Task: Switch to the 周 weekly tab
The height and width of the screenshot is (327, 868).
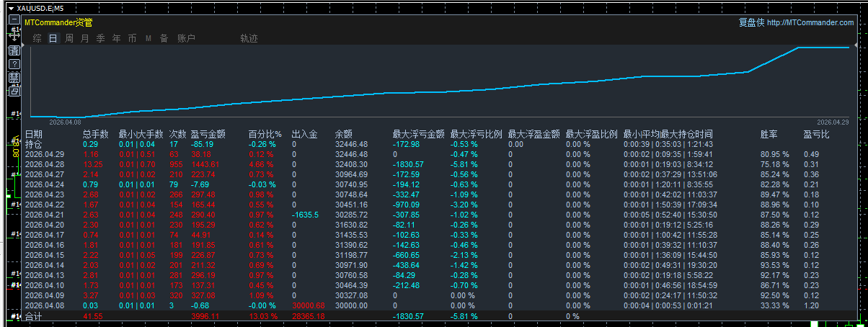Action: pos(68,38)
